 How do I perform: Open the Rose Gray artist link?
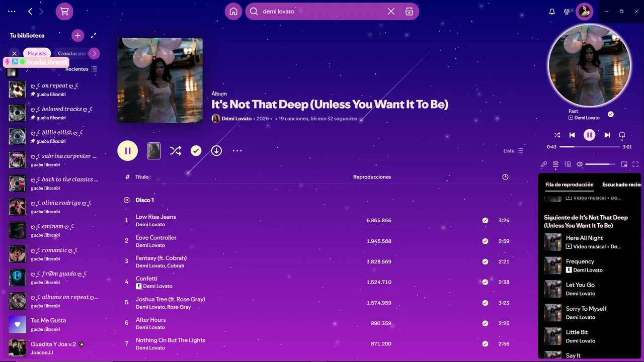tap(179, 307)
